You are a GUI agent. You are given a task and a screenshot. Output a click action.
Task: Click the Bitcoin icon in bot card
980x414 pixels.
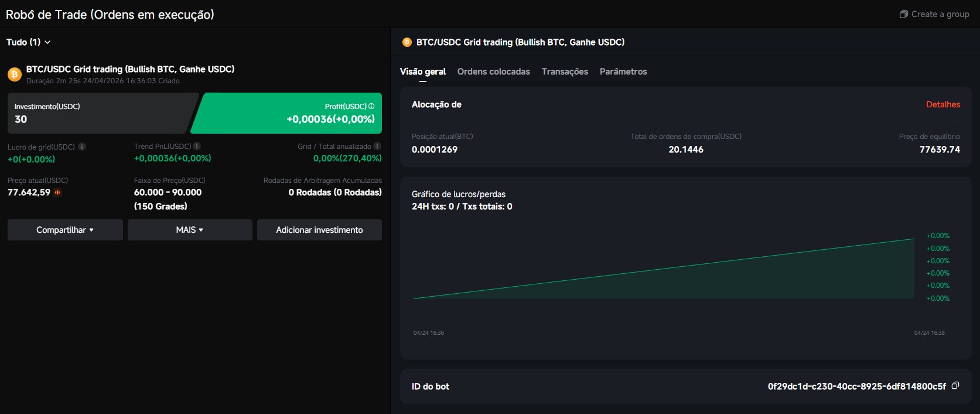click(x=14, y=74)
